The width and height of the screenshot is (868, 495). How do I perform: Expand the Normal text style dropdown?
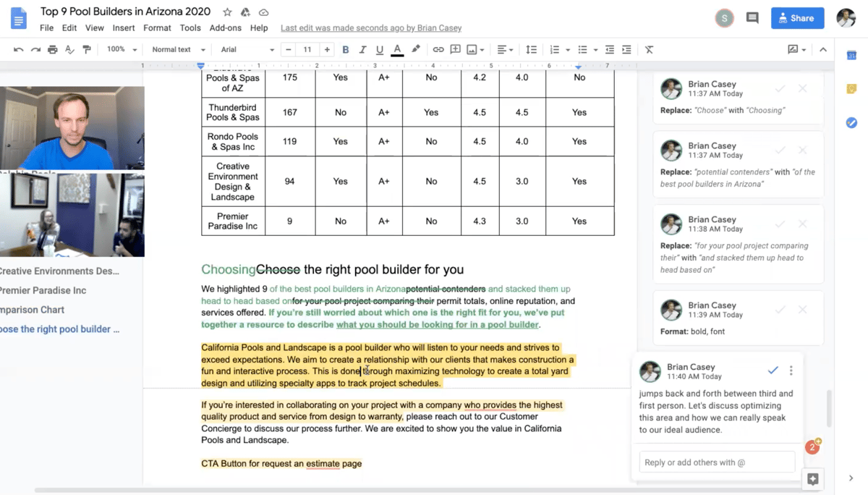click(x=178, y=49)
